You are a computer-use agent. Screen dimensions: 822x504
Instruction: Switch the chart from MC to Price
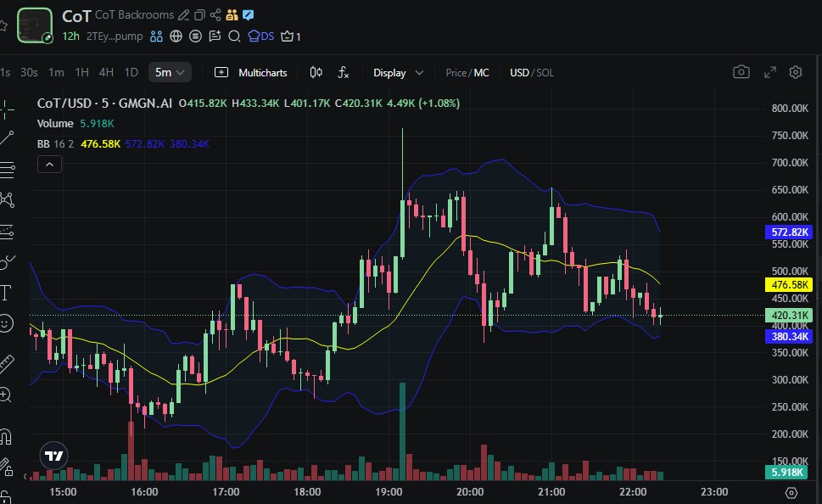pos(456,73)
